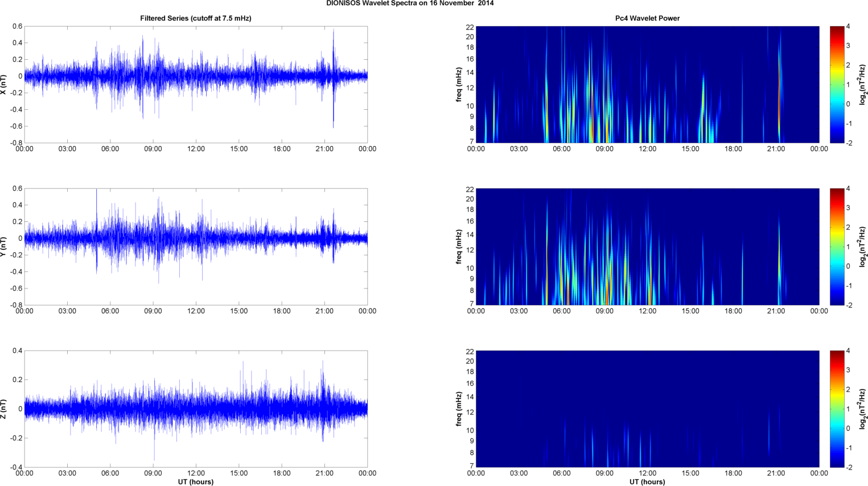
Task: Pick the red streak near 21:00 in X-row spectrogram
Action: coord(780,91)
